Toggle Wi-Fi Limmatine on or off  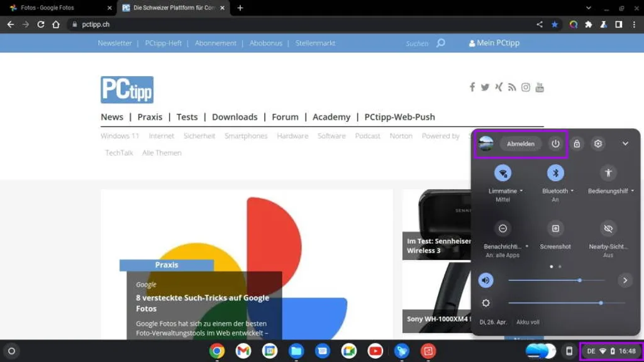coord(502,173)
